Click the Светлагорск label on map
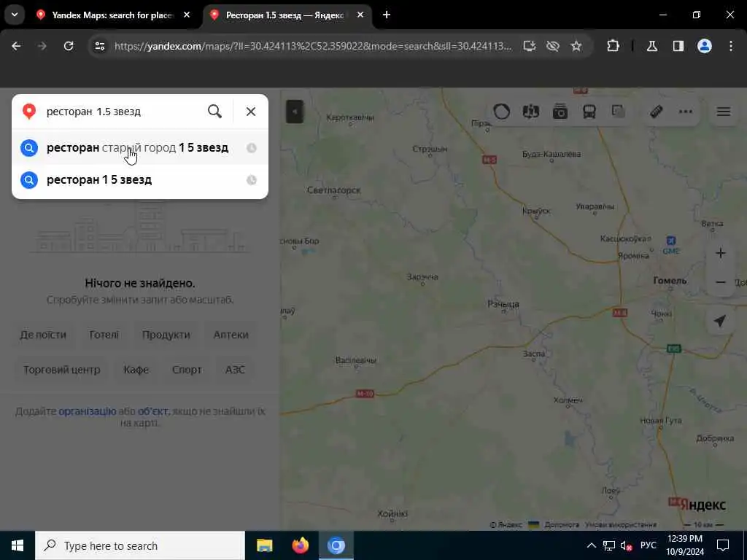This screenshot has width=747, height=560. coord(333,190)
